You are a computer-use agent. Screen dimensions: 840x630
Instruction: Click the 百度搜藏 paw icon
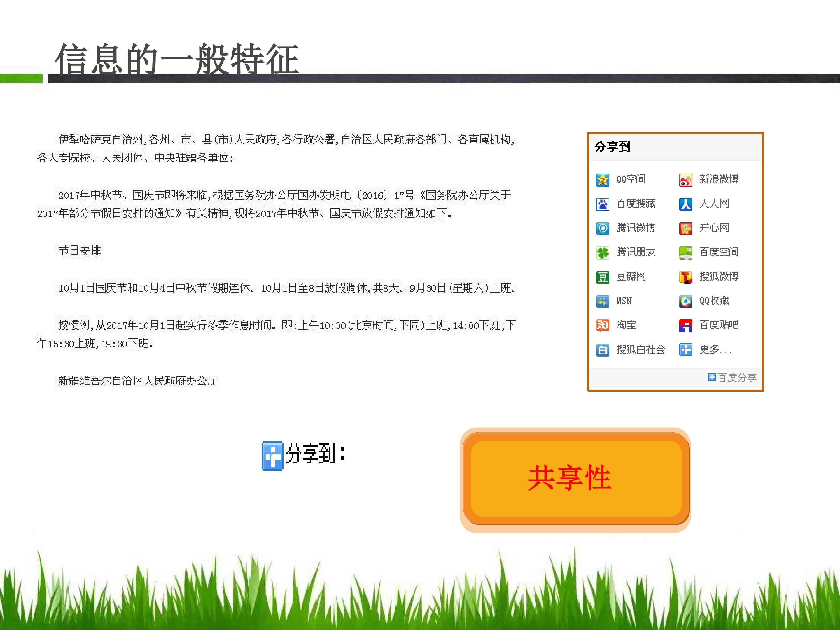602,204
